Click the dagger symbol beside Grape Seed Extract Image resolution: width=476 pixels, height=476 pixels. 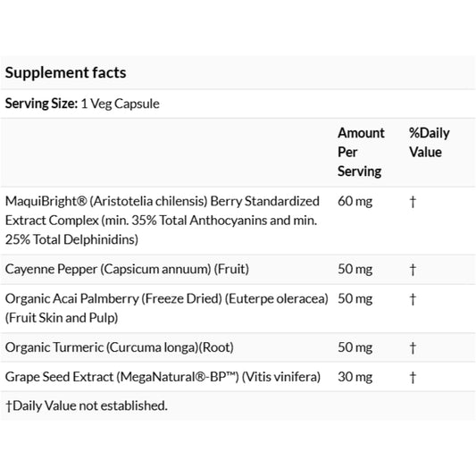(x=413, y=378)
